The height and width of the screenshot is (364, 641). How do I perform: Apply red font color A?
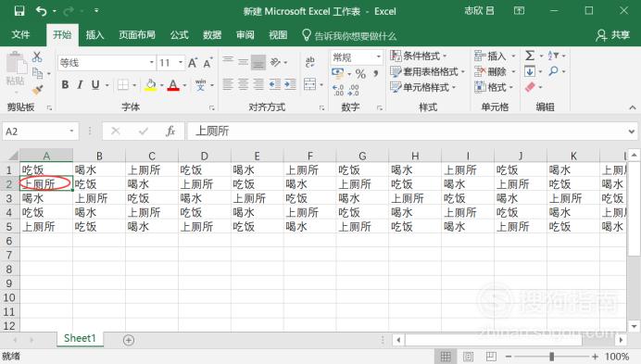click(173, 84)
